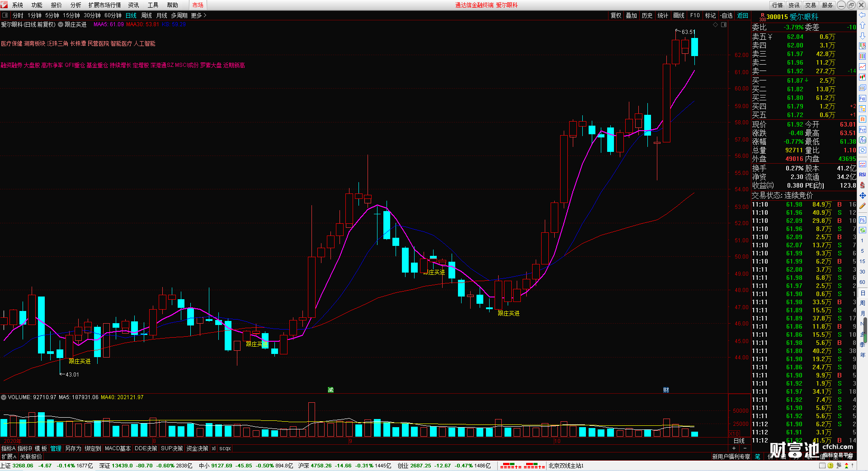Select the pencil drawing tool icon
868x471 pixels.
click(x=863, y=206)
